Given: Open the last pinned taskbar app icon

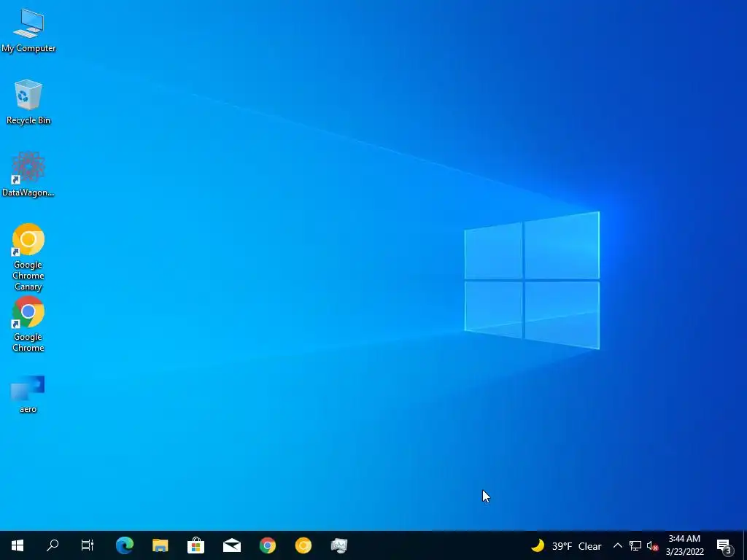Looking at the screenshot, I should pos(338,545).
